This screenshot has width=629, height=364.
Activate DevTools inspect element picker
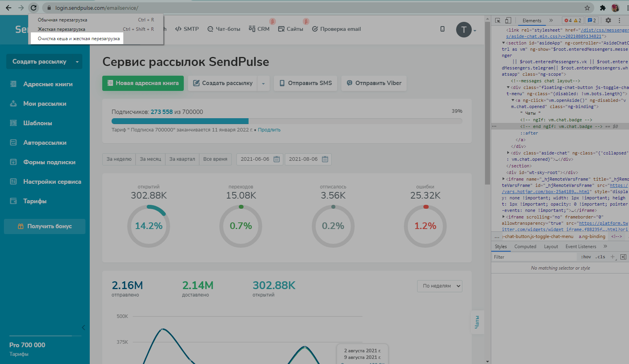498,20
